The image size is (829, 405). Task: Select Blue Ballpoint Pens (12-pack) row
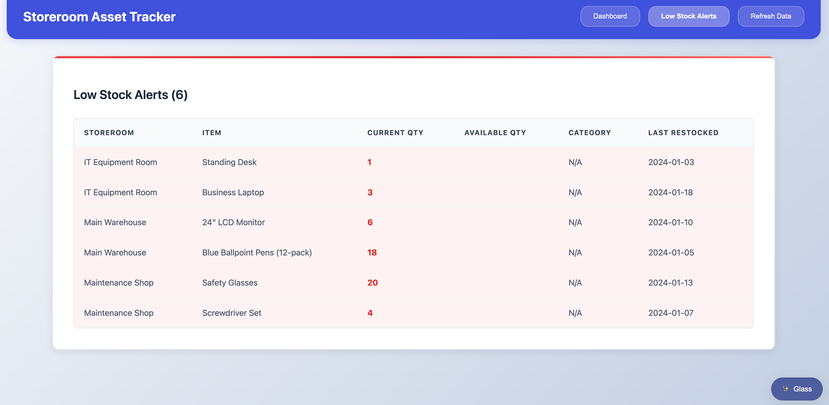coord(257,253)
